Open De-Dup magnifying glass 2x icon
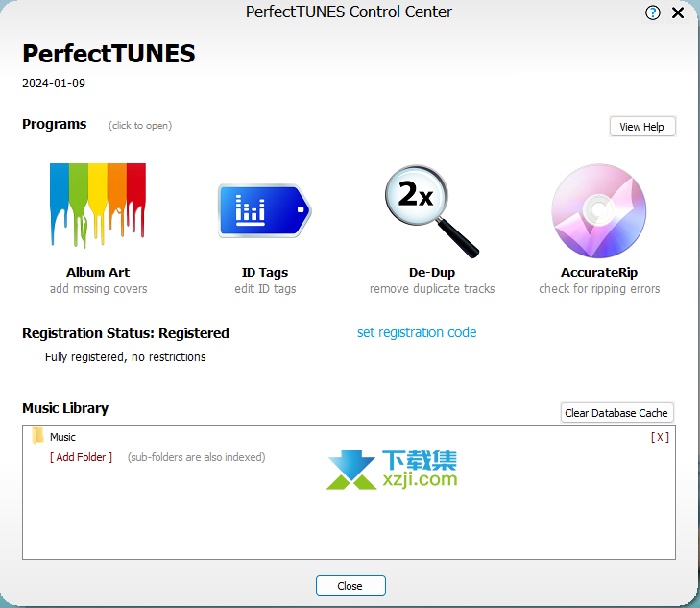 (432, 211)
